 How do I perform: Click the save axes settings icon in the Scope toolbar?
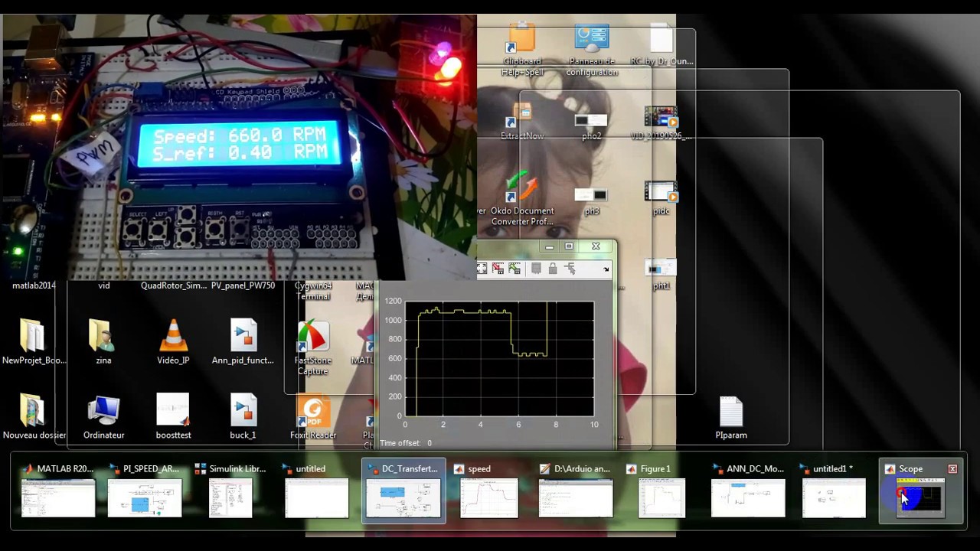click(x=498, y=269)
